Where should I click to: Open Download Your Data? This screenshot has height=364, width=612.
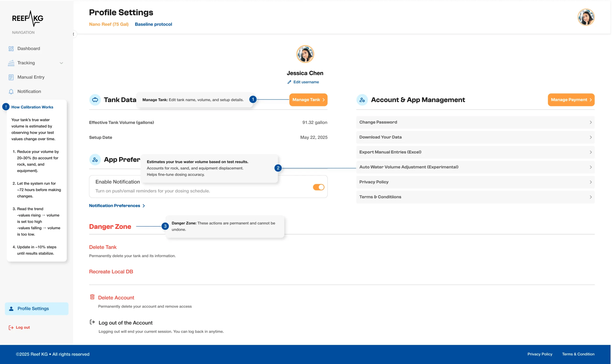tap(475, 137)
